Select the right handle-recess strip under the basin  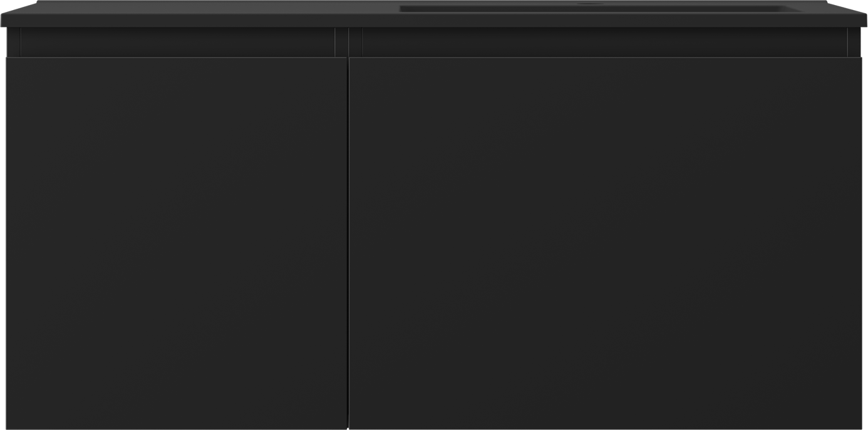[x=604, y=42]
